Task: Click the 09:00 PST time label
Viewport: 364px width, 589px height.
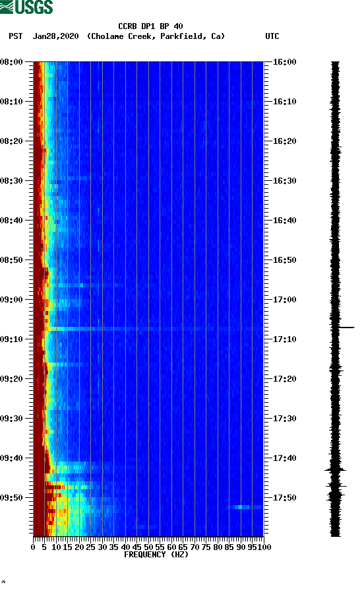Action: [11, 300]
